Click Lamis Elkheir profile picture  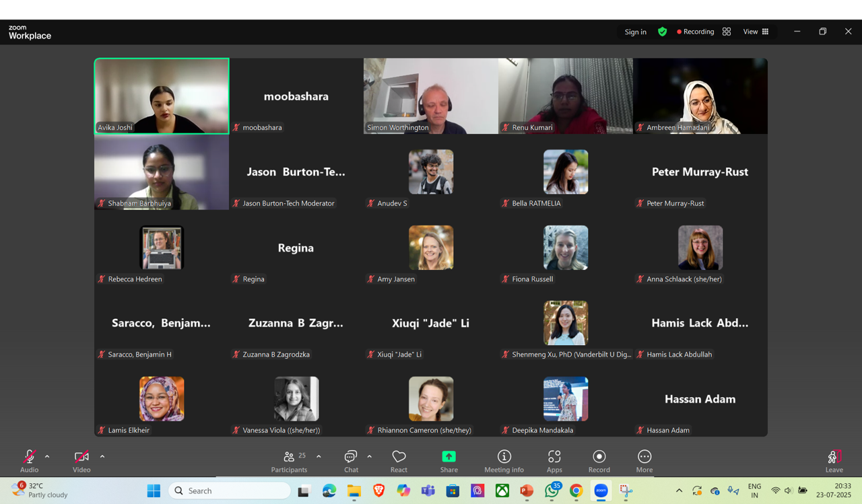point(162,399)
